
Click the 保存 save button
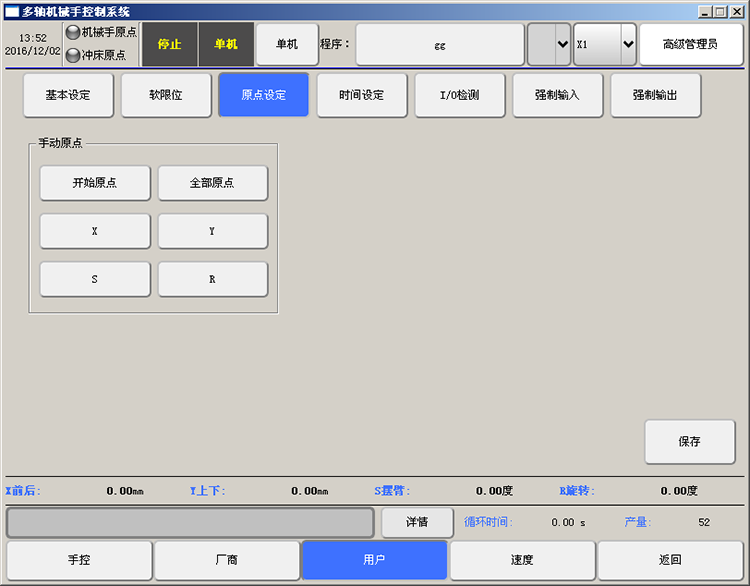689,441
